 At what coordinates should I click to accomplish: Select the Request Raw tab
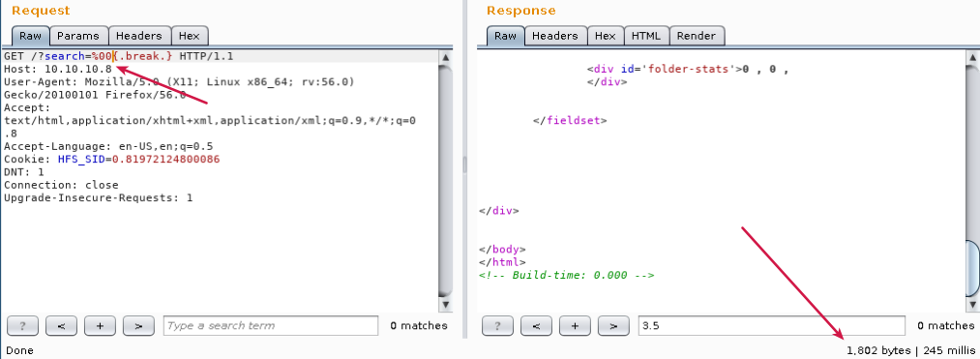click(31, 36)
